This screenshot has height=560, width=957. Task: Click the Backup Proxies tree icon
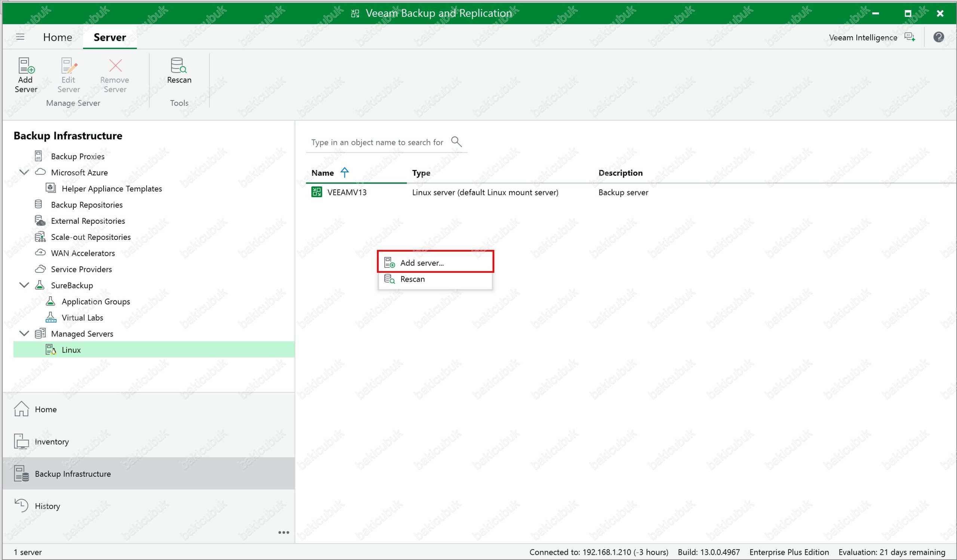(39, 156)
